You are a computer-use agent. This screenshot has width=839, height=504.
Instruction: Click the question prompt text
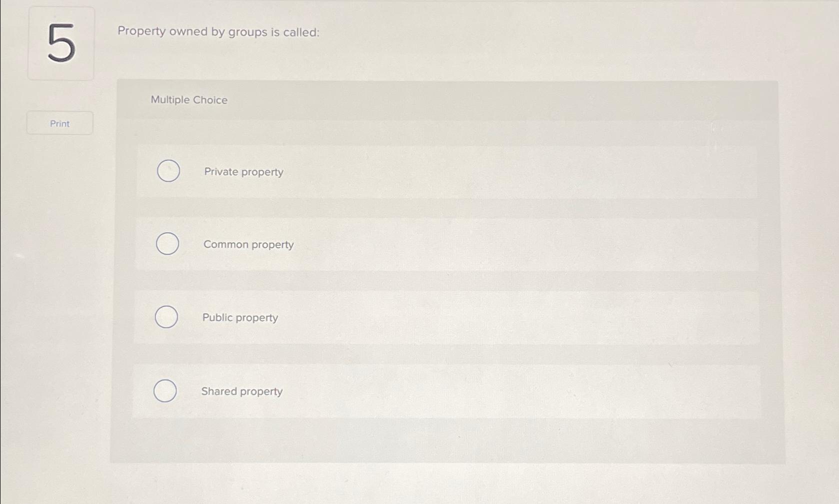(x=218, y=32)
